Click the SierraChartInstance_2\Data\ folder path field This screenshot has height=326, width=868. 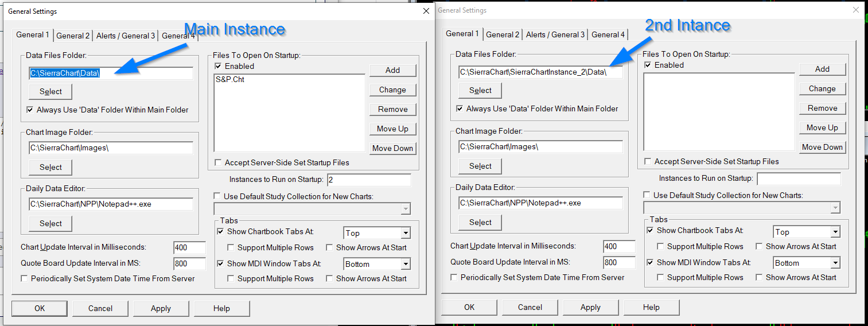(x=540, y=72)
